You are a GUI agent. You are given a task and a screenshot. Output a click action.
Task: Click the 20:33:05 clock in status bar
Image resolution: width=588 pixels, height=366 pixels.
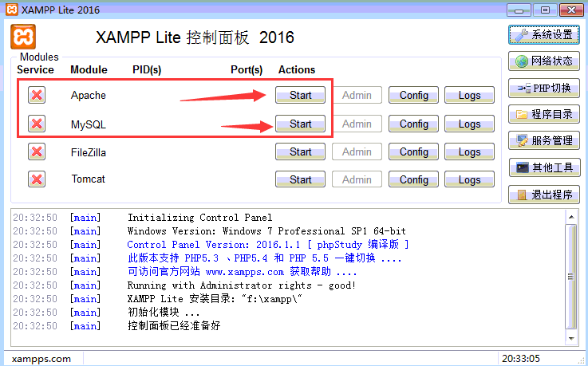pos(521,359)
